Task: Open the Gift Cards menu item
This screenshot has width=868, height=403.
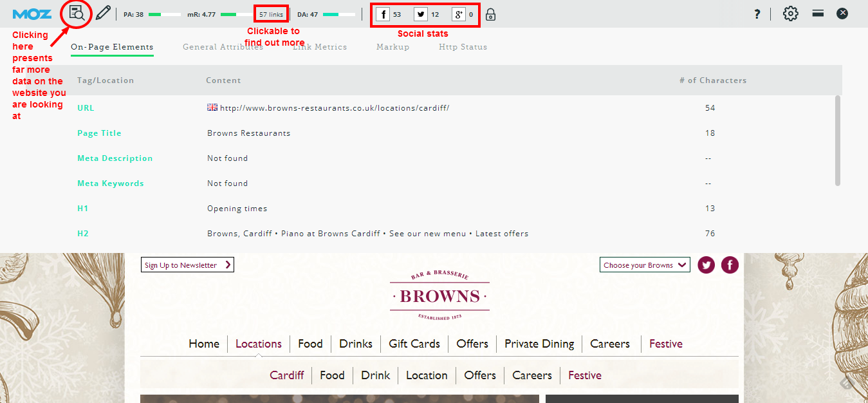Action: click(x=414, y=344)
